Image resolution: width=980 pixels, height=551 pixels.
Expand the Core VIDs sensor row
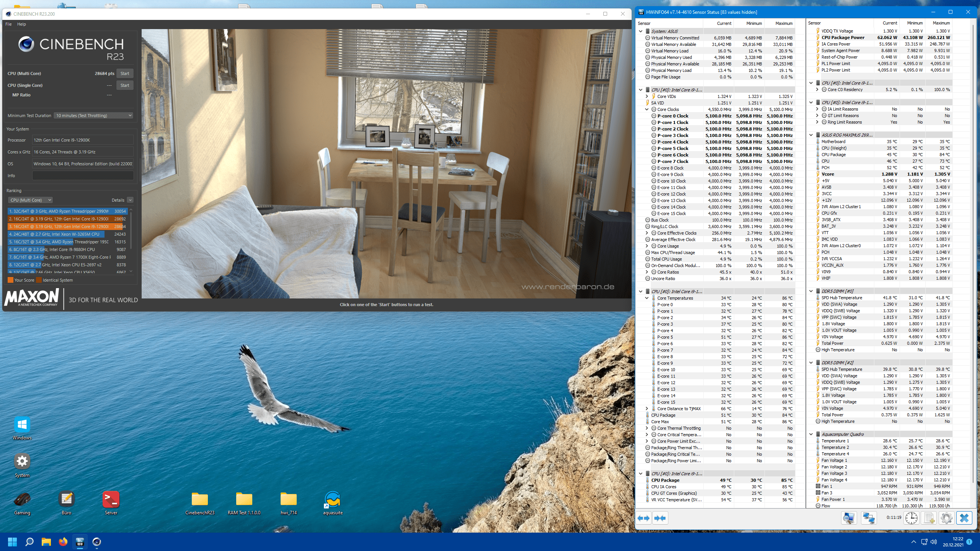click(647, 96)
